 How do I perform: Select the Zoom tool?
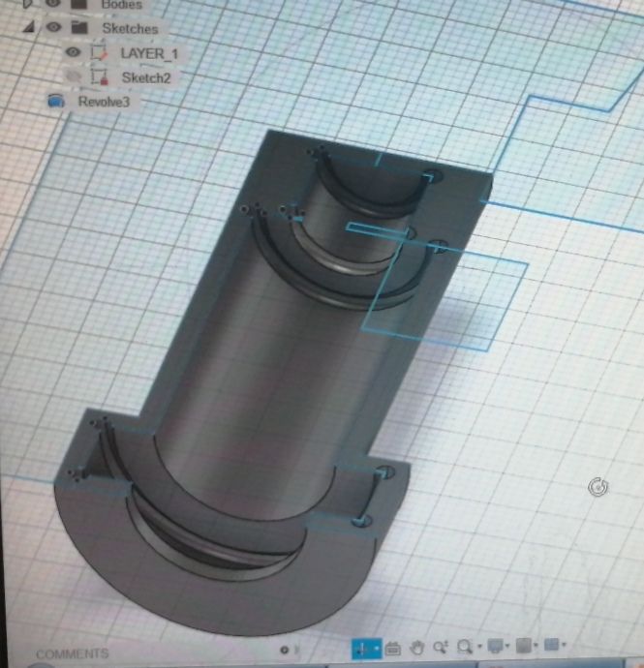pyautogui.click(x=441, y=647)
